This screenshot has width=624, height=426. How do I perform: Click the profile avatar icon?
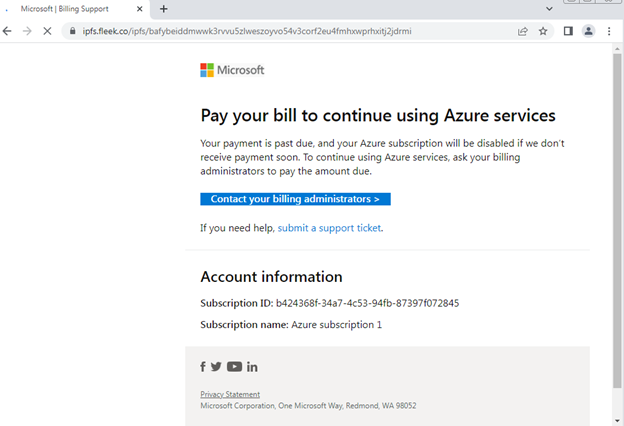589,31
